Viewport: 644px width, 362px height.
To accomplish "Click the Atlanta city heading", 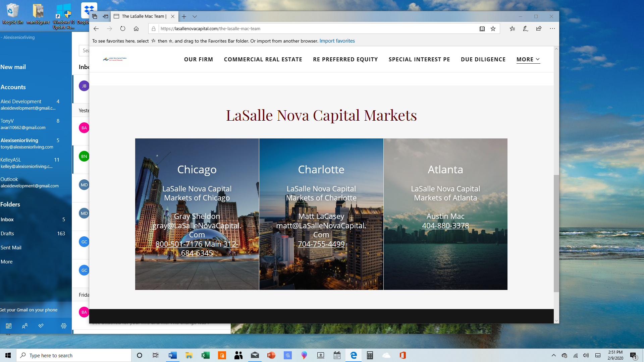I will pos(445,170).
